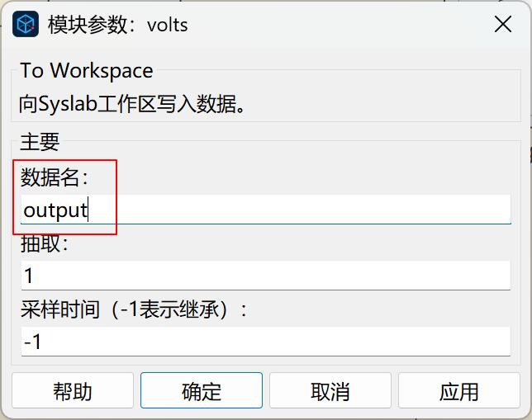Image resolution: width=532 pixels, height=420 pixels.
Task: Click the value 1 in 抽取 field
Action: tap(28, 276)
